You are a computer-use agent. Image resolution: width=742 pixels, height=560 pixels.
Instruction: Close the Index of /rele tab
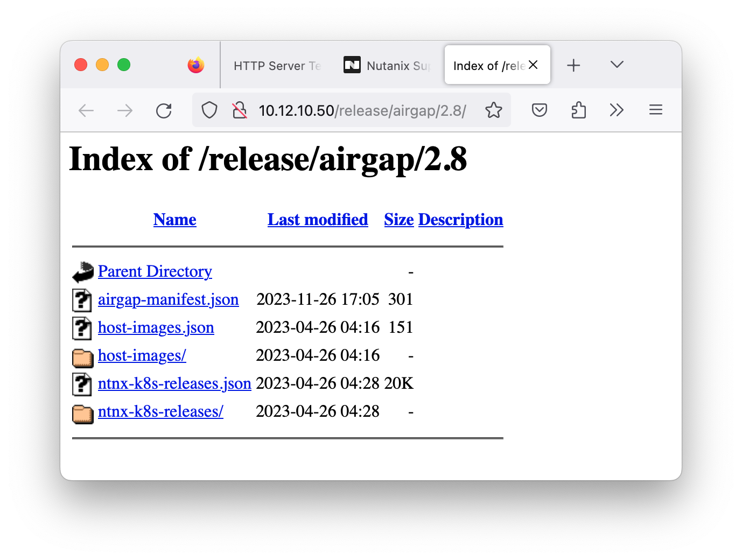click(533, 65)
